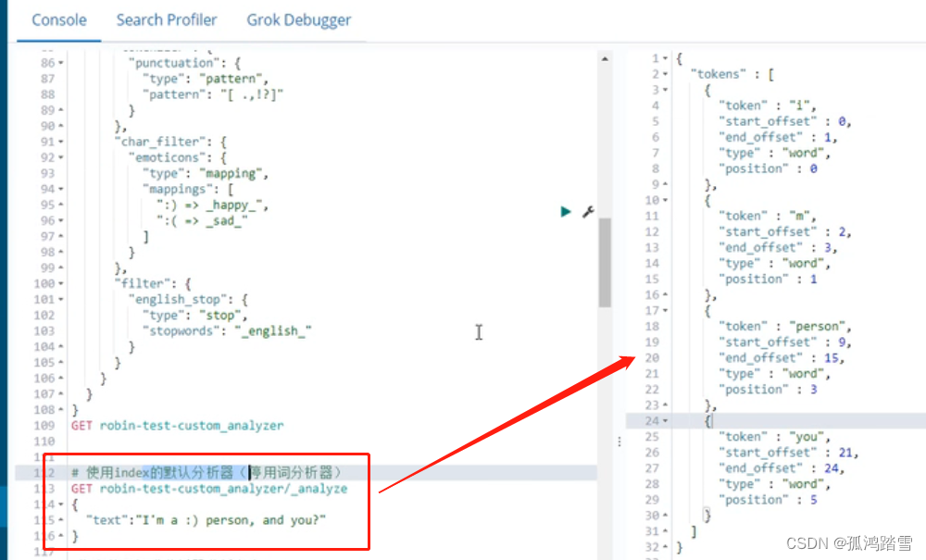The width and height of the screenshot is (926, 560).
Task: Click the response "position" : 5 line
Action: pyautogui.click(x=768, y=500)
